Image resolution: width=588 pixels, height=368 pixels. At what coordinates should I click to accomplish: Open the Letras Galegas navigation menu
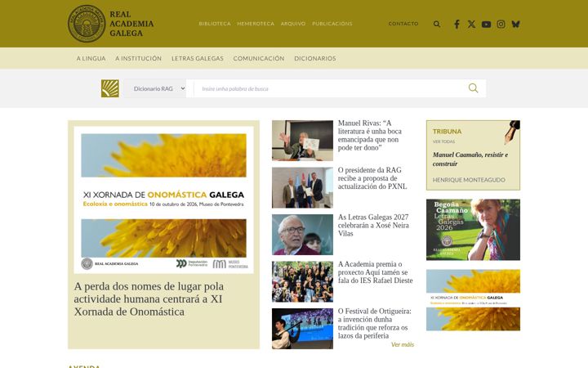(198, 59)
